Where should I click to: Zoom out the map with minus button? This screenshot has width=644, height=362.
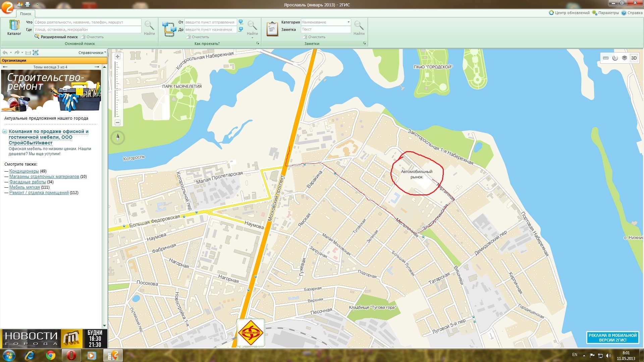point(117,123)
